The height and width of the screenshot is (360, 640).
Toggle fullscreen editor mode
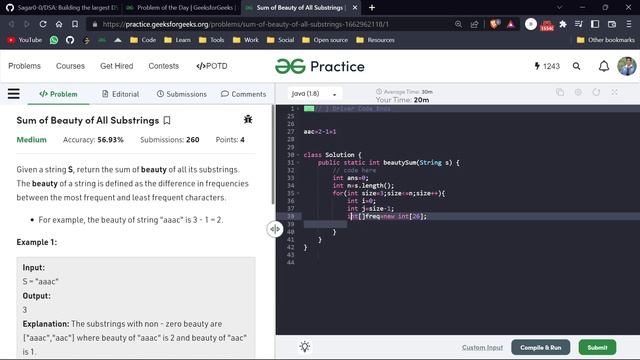pos(614,93)
